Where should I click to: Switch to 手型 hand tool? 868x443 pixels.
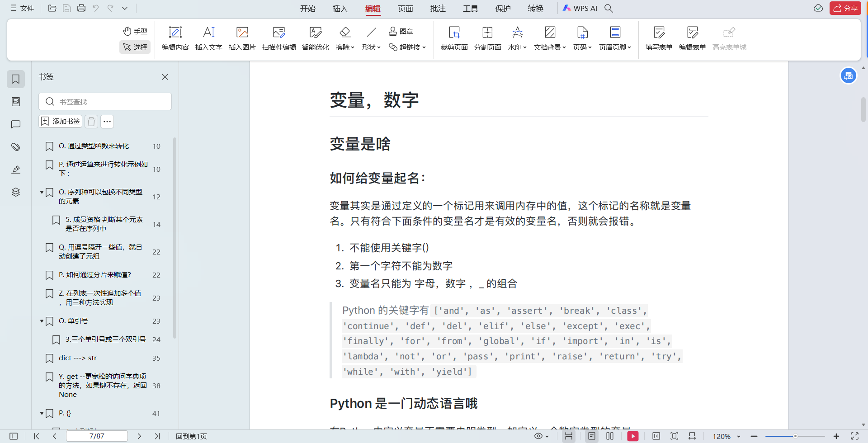[x=135, y=31]
